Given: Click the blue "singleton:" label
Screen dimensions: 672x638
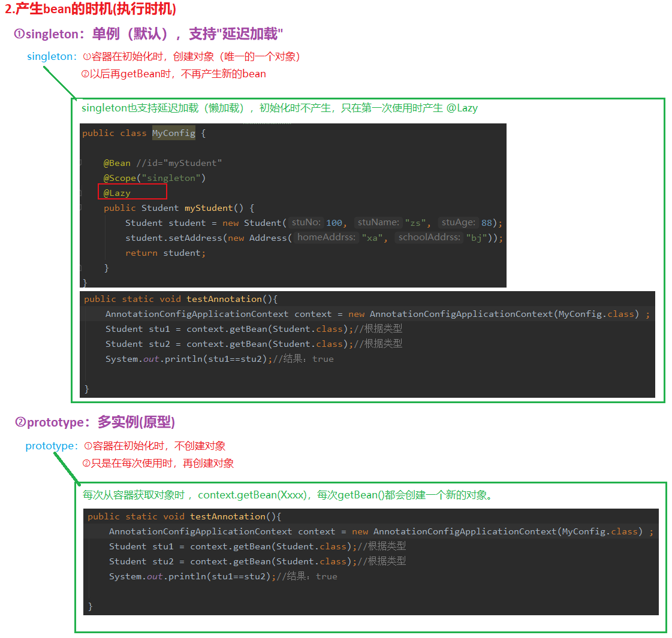Looking at the screenshot, I should click(52, 56).
